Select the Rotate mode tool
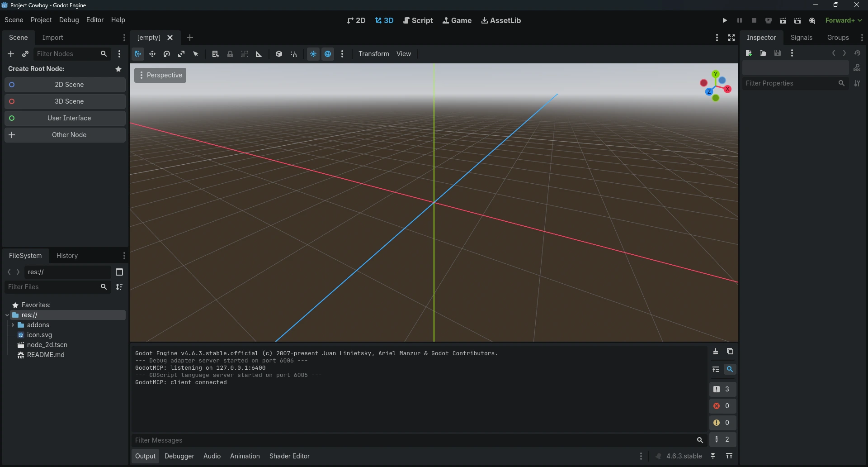 pos(167,54)
